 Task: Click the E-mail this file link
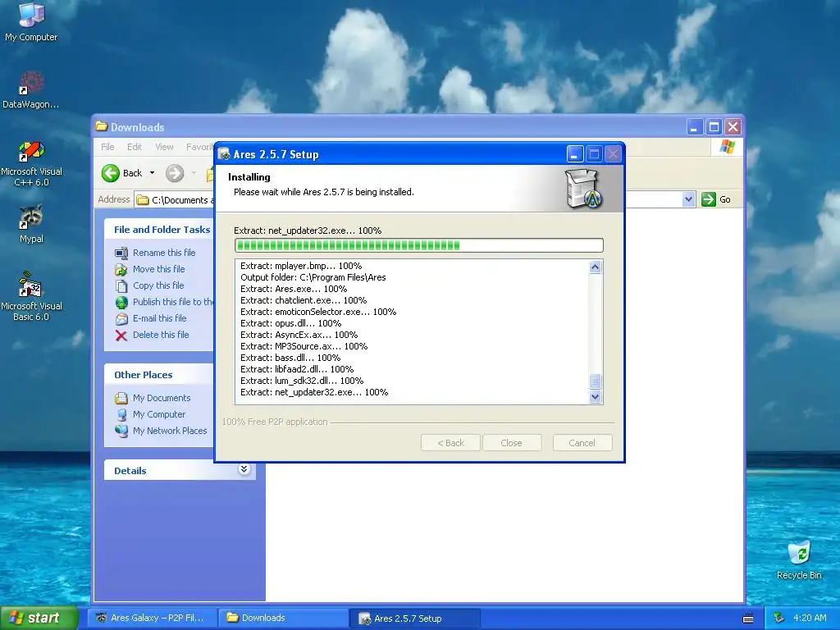tap(160, 318)
